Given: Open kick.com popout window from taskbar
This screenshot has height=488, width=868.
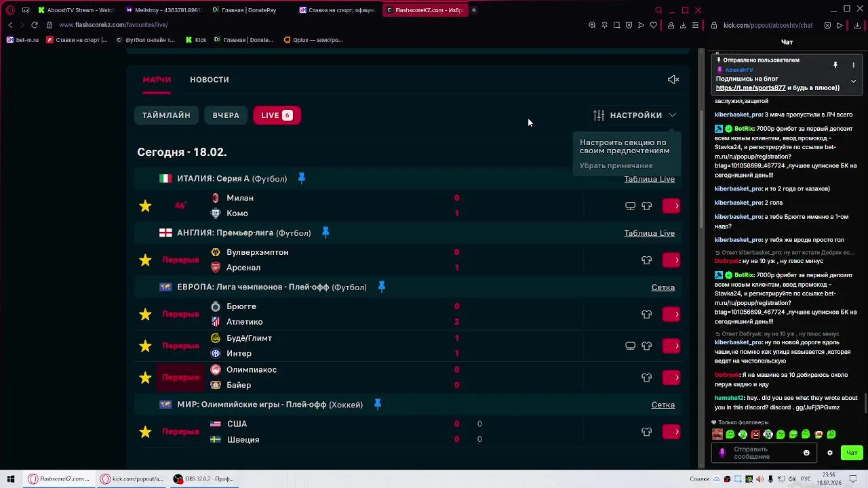Looking at the screenshot, I should coord(132,479).
